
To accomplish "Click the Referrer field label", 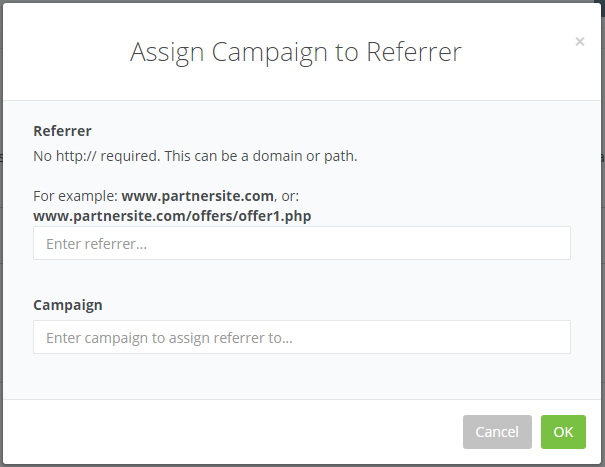I will point(62,131).
